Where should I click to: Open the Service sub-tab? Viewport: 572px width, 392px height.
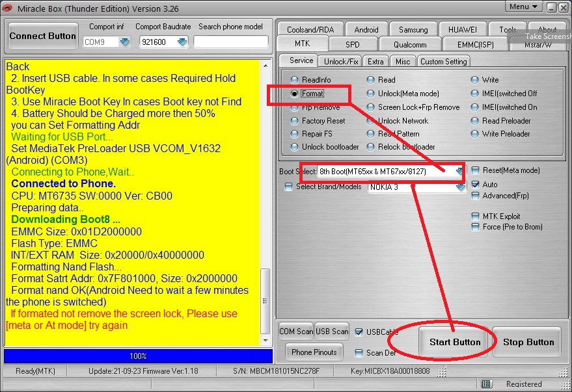(x=301, y=60)
